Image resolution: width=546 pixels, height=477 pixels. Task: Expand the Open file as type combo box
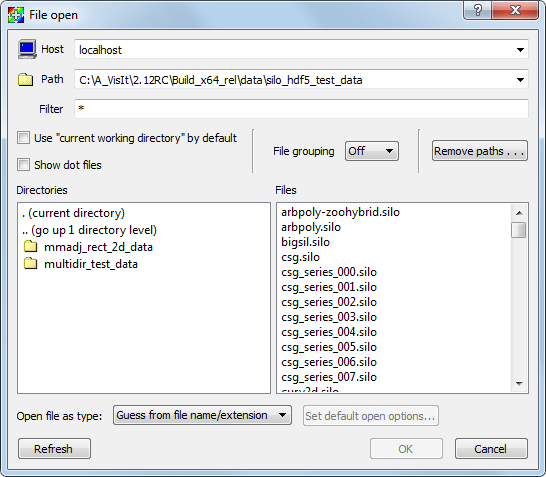(x=202, y=415)
